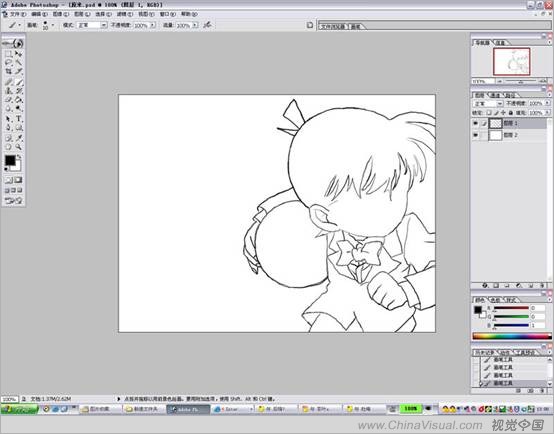
Task: Click the Adobe Online feather icon atop toolbox
Action: coord(13,43)
